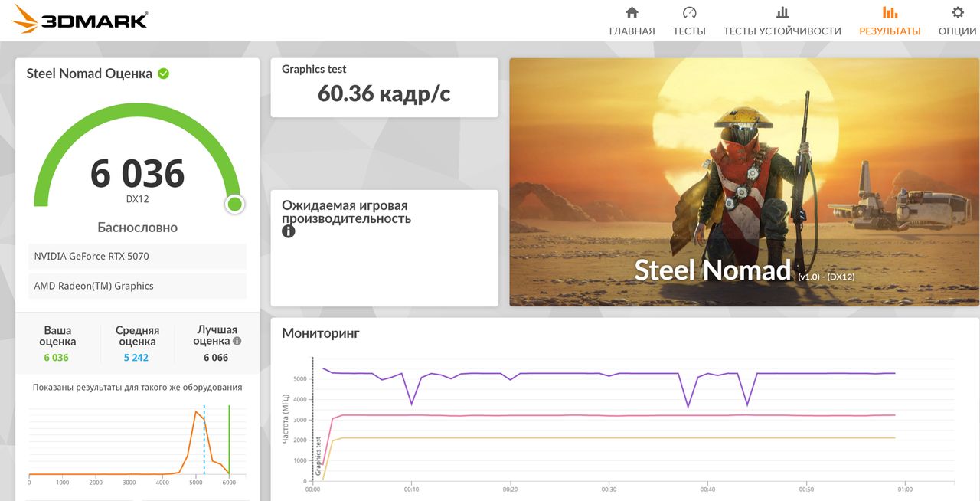Click best score value 6 066

click(216, 358)
